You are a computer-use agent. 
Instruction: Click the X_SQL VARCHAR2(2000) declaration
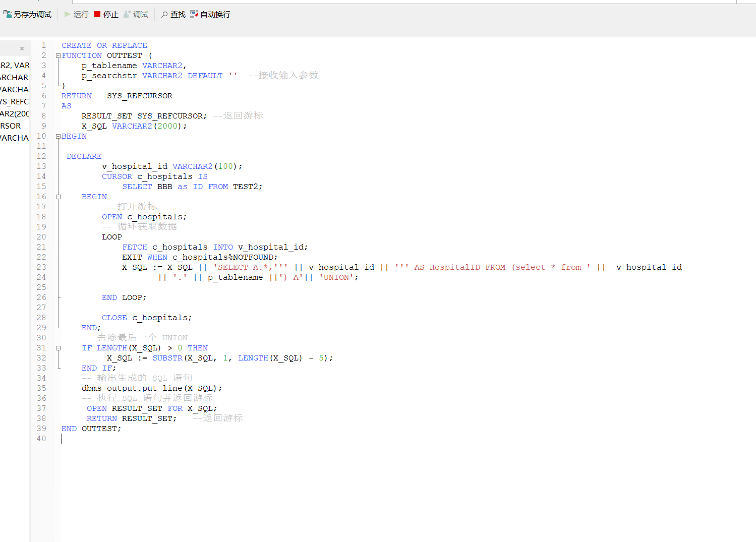[x=134, y=126]
